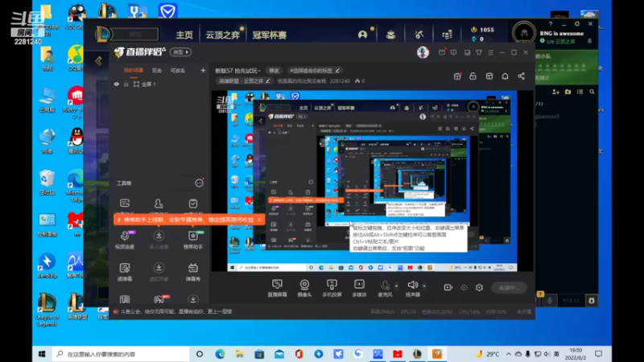Screen dimensions: 644x362
Task: Toggle the lock icon in stream toolbar
Action: (473, 76)
